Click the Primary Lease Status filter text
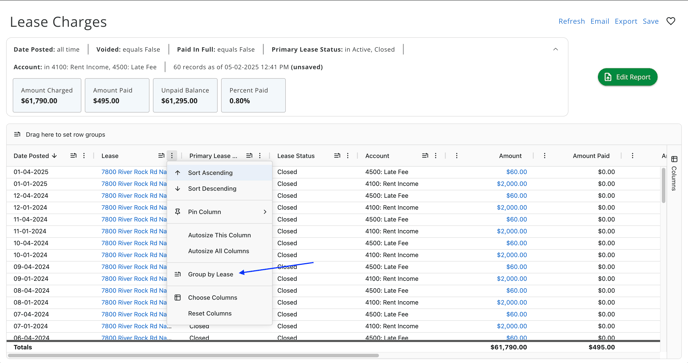The image size is (688, 363). click(x=333, y=49)
